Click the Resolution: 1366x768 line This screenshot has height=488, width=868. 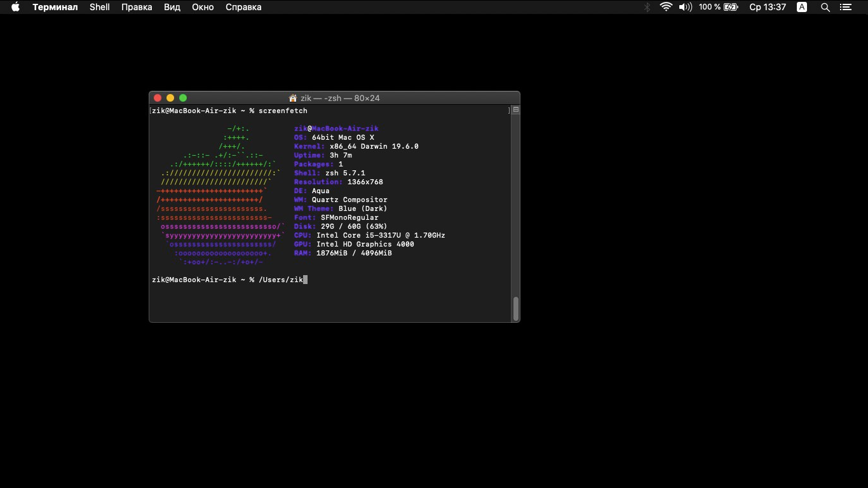[339, 182]
